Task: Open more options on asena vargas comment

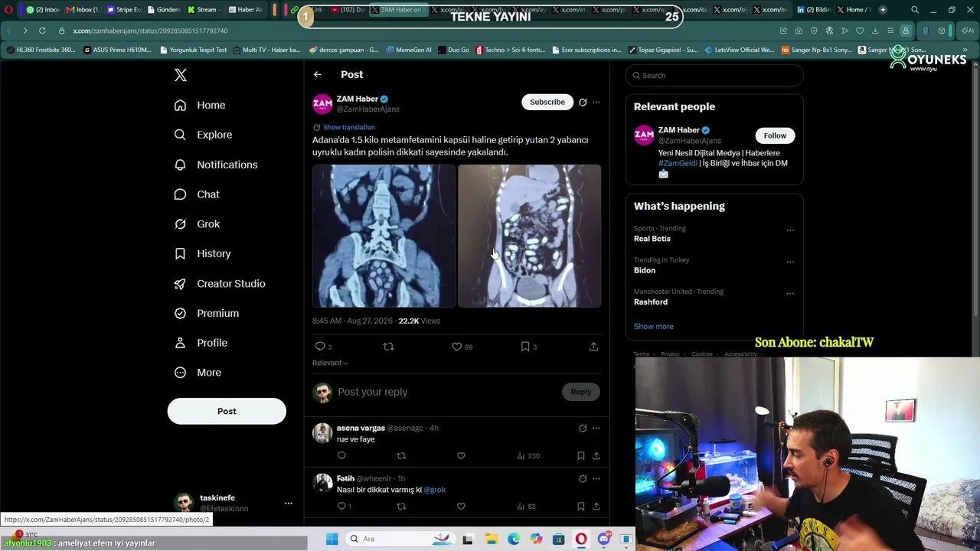Action: tap(596, 428)
